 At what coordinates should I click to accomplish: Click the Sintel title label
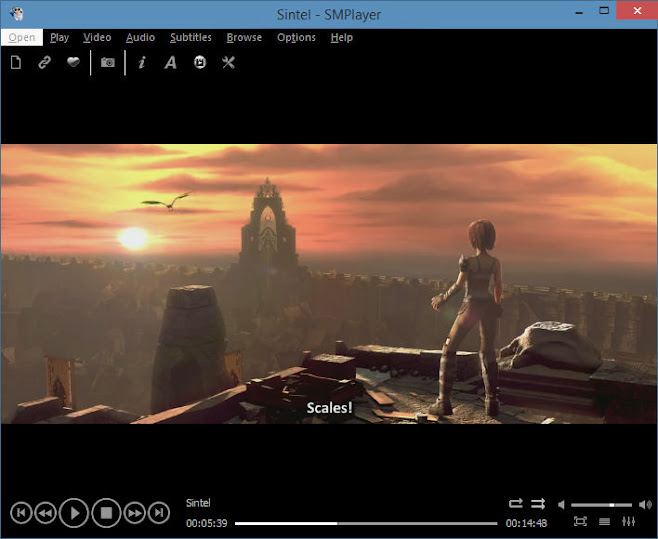pyautogui.click(x=198, y=503)
